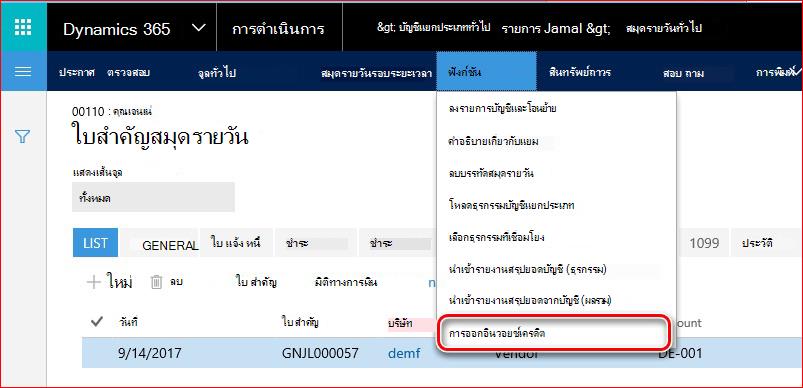Click สมุดรายวันทั่วไป breadcrumb
803x388 pixels.
click(x=664, y=28)
